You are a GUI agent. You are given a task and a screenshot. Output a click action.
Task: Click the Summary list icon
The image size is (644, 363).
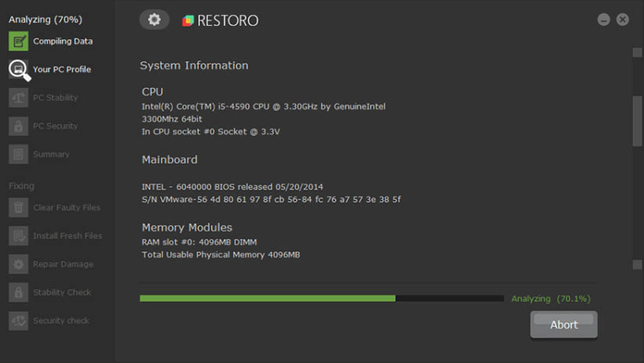coord(18,154)
